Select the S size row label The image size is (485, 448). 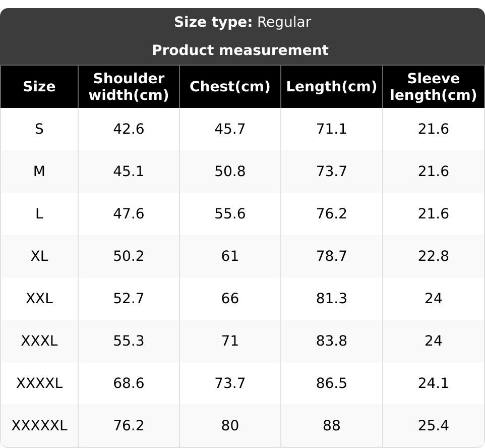coord(39,129)
